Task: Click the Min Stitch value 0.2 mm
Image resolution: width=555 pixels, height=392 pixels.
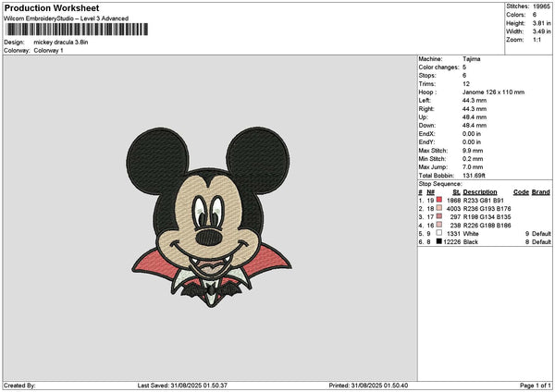Action: [473, 159]
